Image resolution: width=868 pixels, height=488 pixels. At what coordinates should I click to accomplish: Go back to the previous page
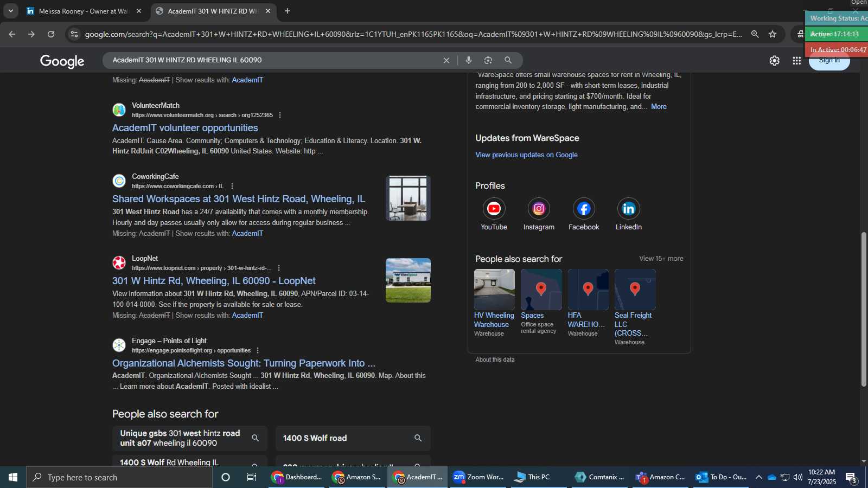(x=12, y=34)
